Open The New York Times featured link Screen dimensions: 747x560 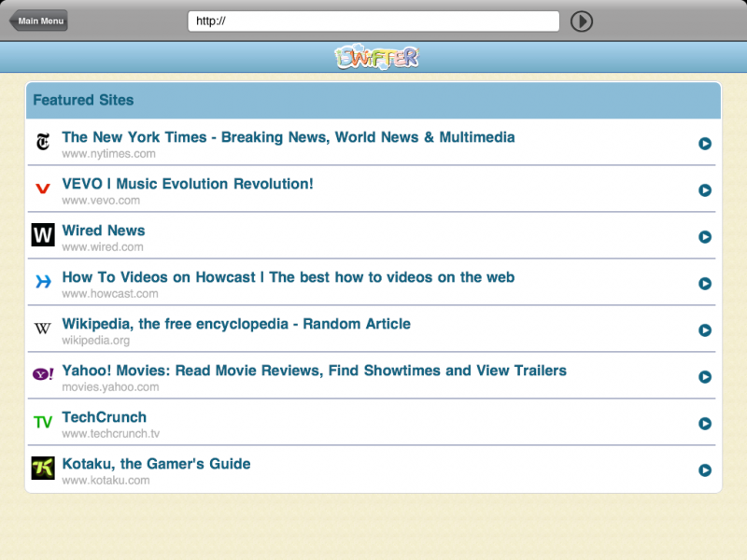point(289,137)
